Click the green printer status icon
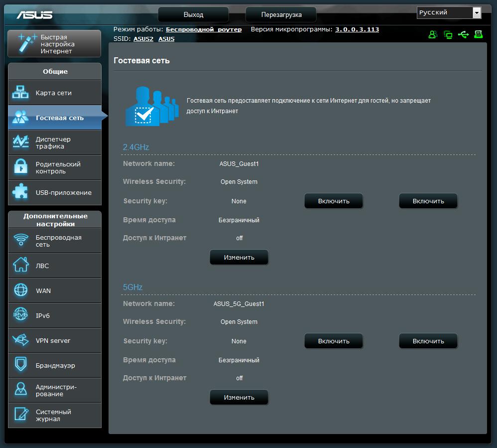 click(x=478, y=34)
